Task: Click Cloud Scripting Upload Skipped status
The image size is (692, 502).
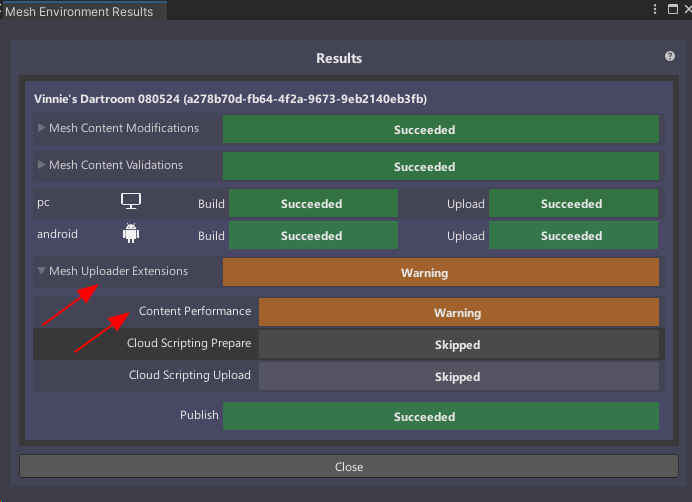Action: pos(459,377)
